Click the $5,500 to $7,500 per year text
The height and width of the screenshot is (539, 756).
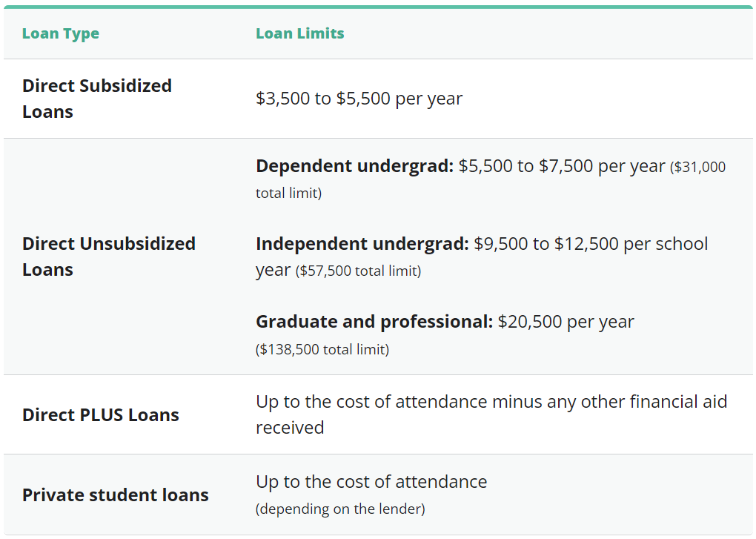[562, 166]
